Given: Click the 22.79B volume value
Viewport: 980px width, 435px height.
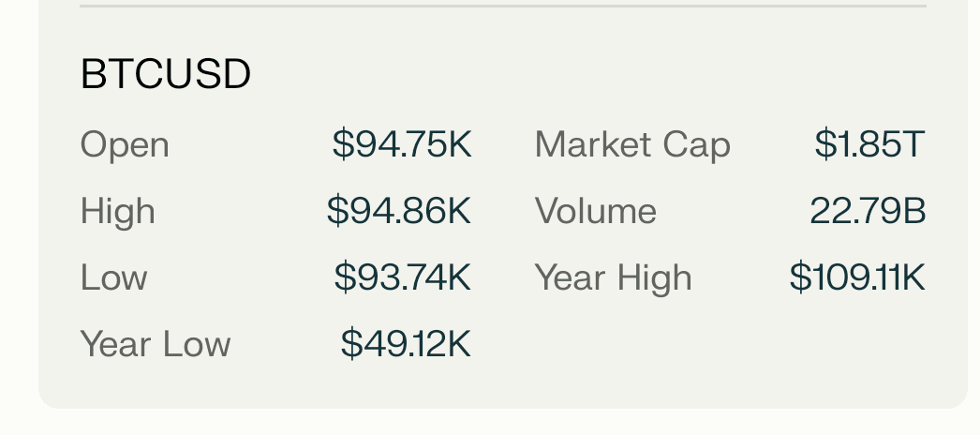Looking at the screenshot, I should click(868, 210).
